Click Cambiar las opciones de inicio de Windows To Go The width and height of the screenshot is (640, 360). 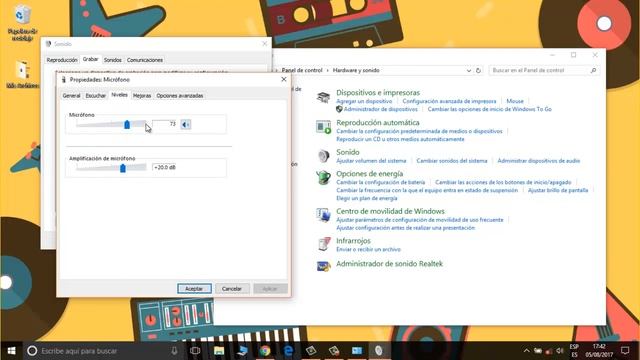pyautogui.click(x=489, y=109)
